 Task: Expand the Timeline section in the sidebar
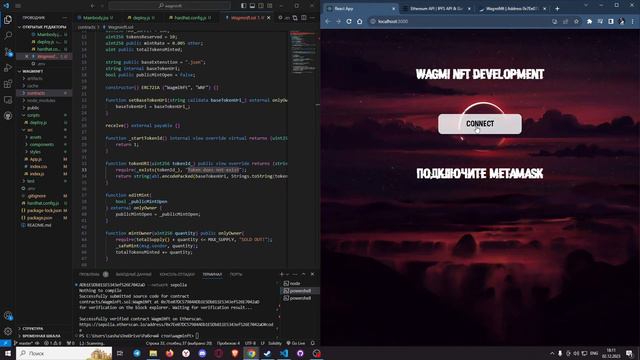click(x=43, y=336)
